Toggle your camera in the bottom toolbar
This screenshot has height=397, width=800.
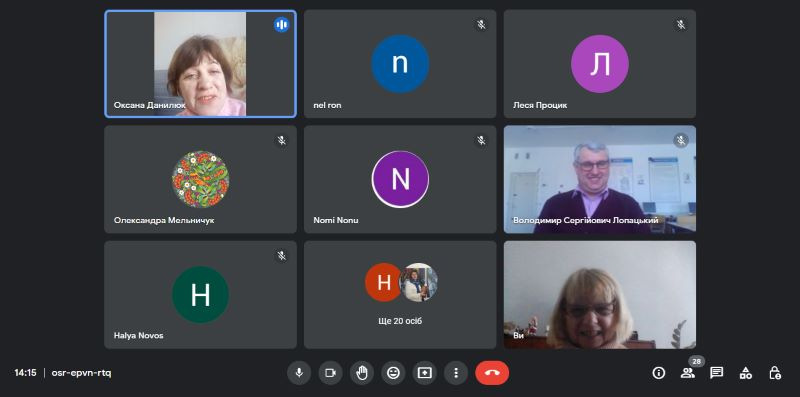coord(331,373)
